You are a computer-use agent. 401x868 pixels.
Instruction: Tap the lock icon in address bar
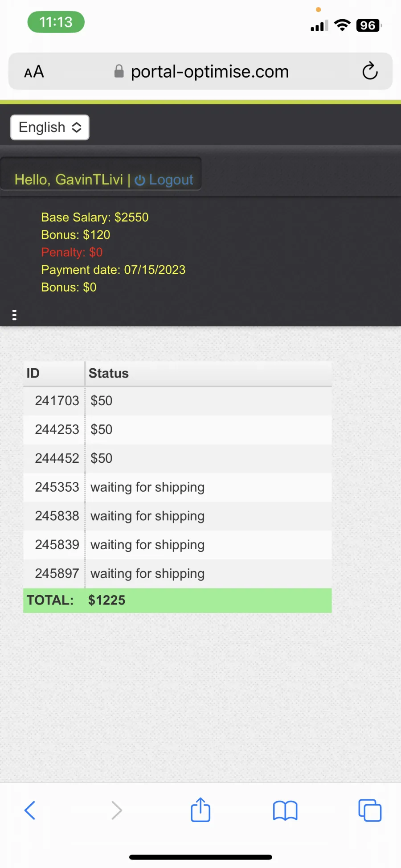tap(119, 71)
